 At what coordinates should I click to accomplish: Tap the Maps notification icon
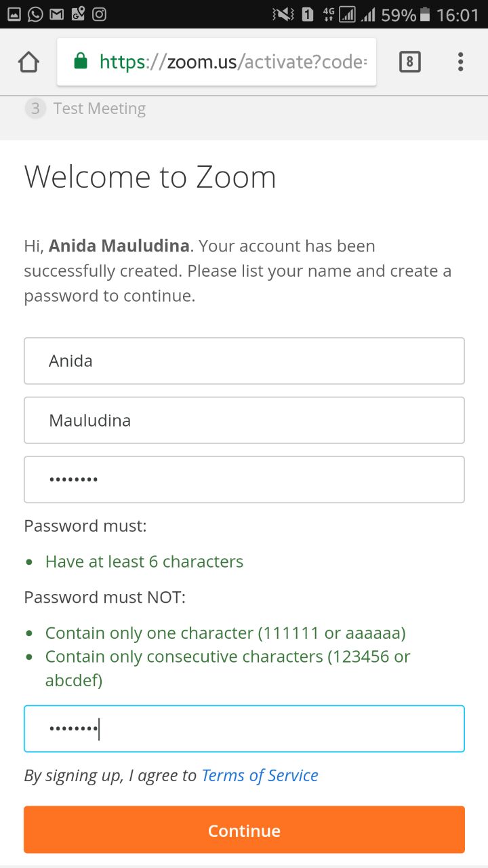(x=78, y=14)
